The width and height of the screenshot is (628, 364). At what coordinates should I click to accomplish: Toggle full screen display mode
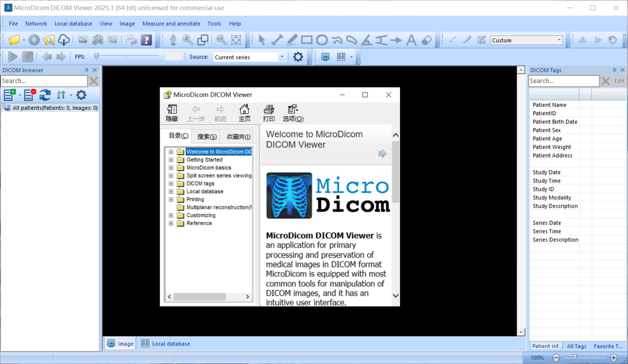tap(326, 56)
